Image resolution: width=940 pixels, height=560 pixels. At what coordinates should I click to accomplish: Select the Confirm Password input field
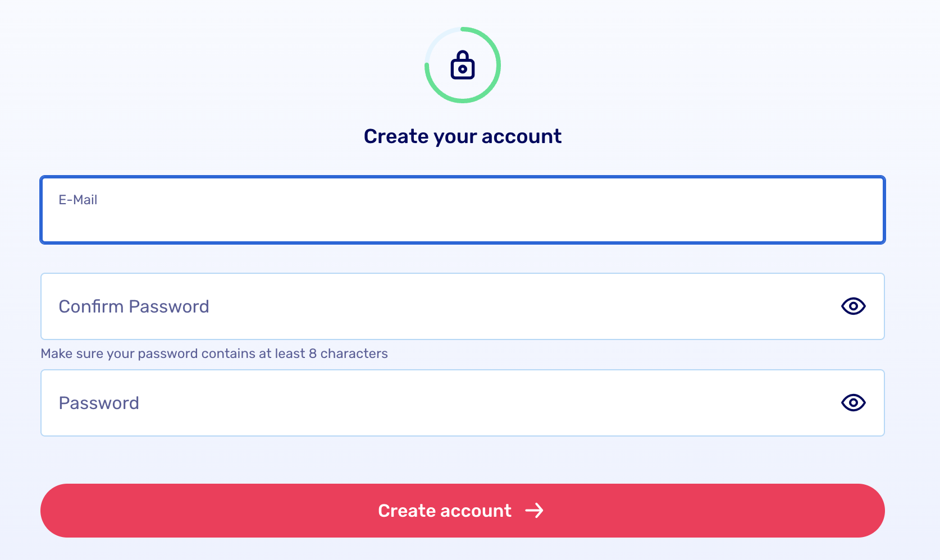tap(463, 306)
